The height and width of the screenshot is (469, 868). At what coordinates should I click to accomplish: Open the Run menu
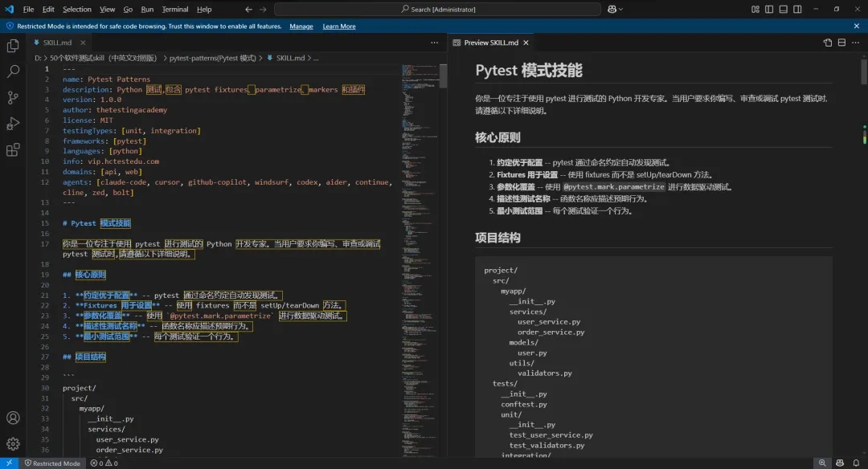(147, 10)
